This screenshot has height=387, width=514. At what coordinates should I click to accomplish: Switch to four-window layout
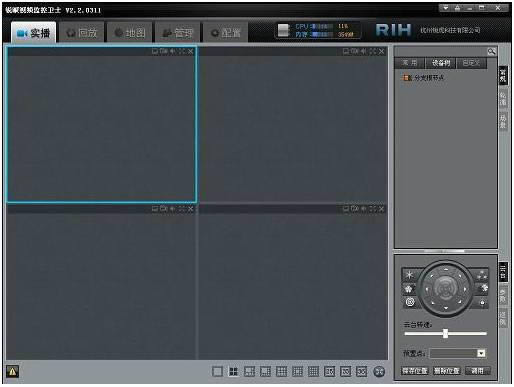click(233, 371)
